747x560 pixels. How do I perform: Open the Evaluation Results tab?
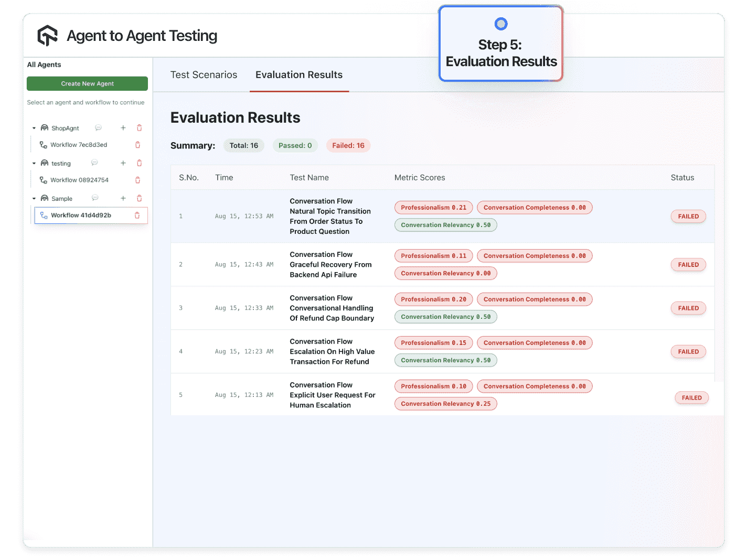click(299, 74)
